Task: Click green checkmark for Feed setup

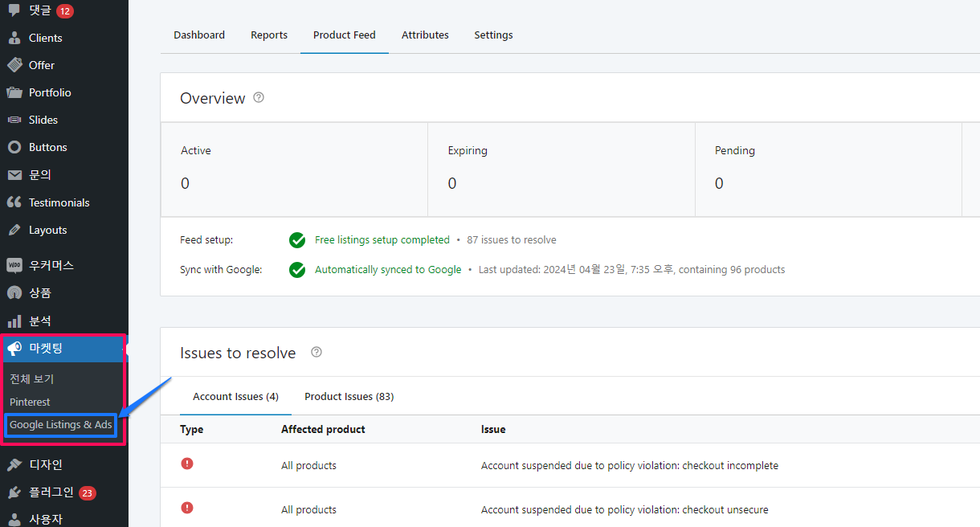Action: coord(297,240)
